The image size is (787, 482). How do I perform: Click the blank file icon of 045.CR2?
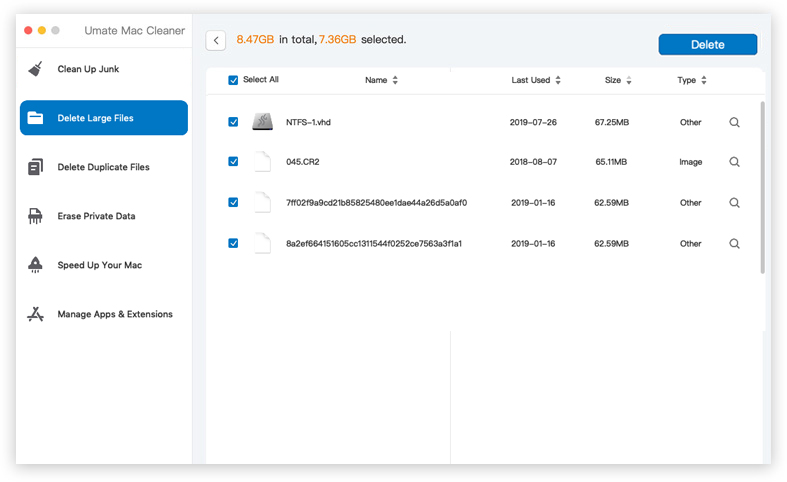point(263,162)
